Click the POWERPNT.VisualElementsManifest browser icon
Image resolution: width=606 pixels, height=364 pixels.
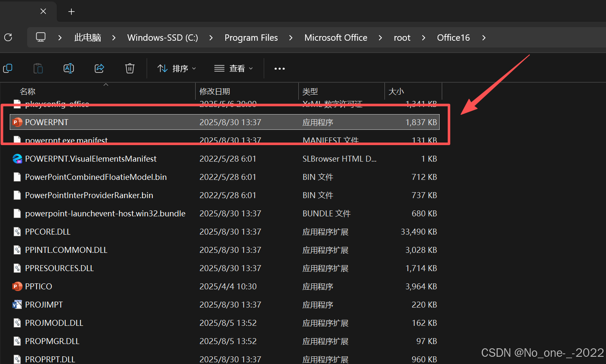17,159
